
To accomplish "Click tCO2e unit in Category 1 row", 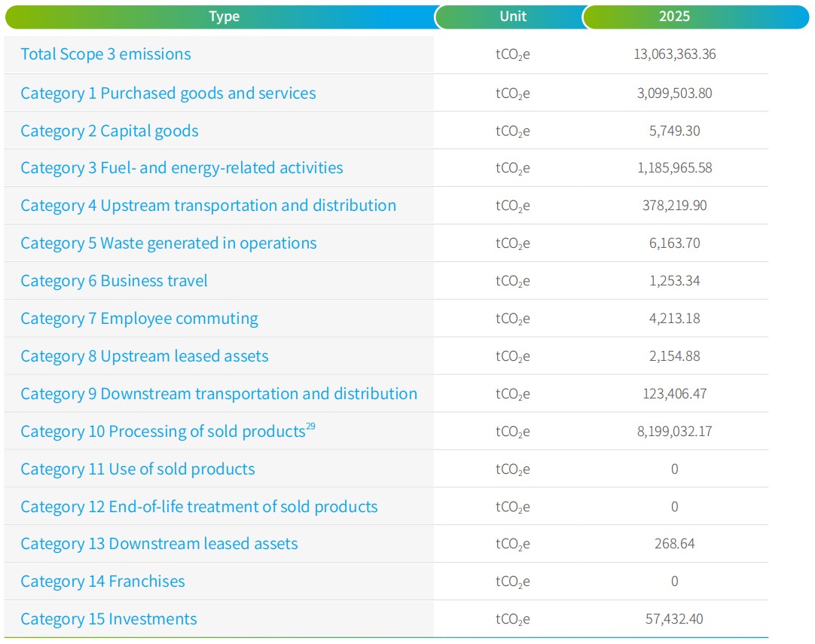I will point(512,93).
